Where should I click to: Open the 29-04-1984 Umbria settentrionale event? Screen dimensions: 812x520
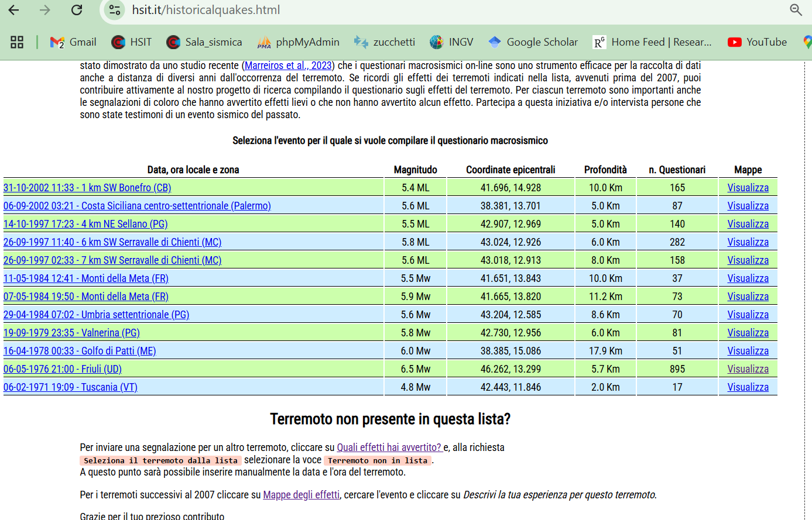pos(97,315)
